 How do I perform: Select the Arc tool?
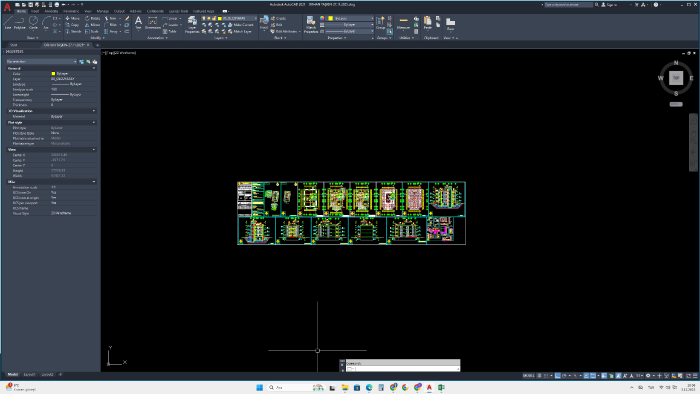click(x=46, y=23)
